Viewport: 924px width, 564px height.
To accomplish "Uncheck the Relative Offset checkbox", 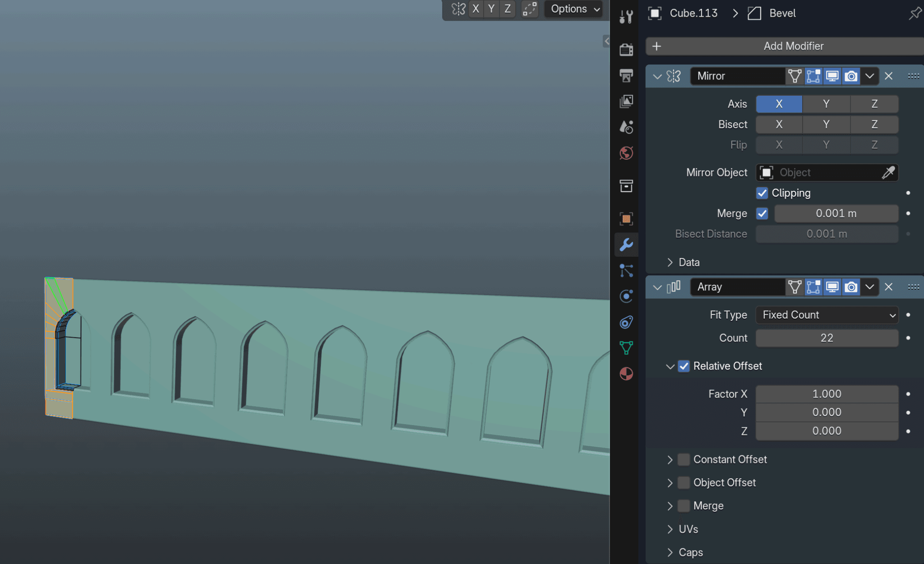I will tap(684, 366).
